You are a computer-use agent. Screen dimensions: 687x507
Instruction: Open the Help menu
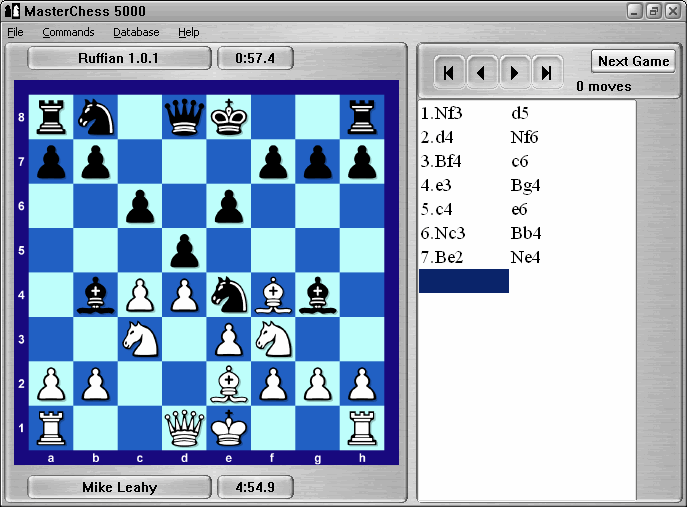(x=188, y=32)
